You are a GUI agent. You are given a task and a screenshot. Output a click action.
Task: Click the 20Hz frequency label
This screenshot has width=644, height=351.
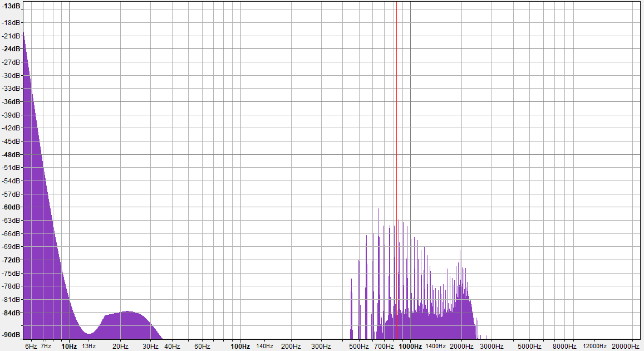pyautogui.click(x=120, y=347)
